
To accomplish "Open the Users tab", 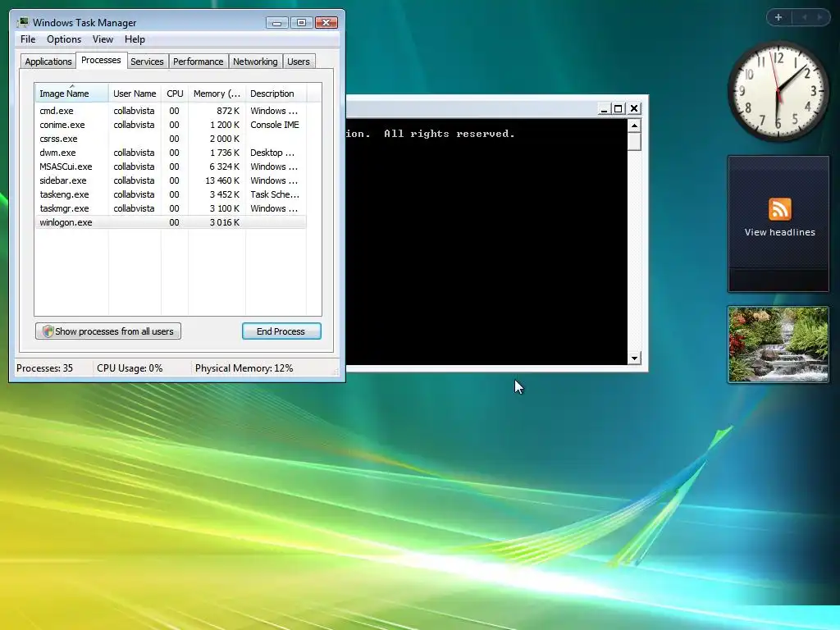I will (x=298, y=62).
